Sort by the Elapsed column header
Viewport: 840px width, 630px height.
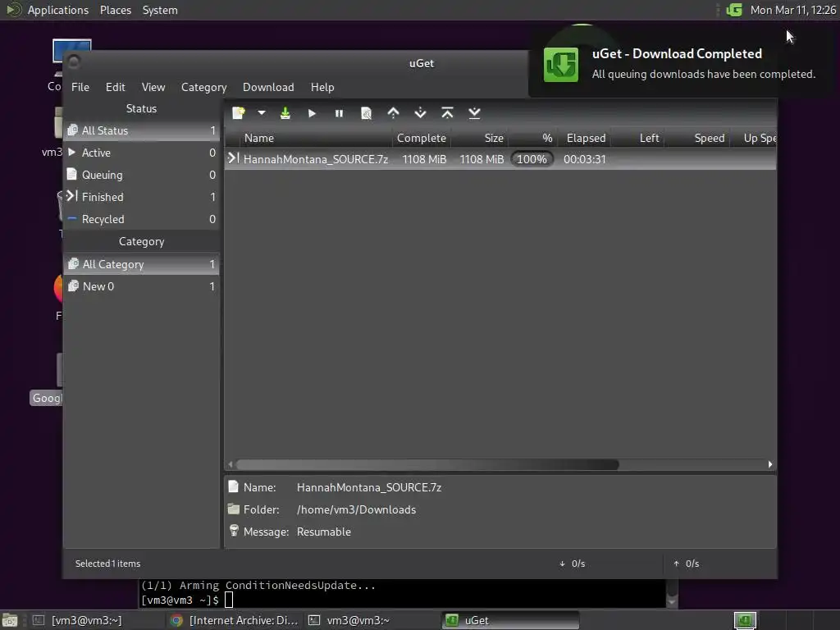pos(584,138)
